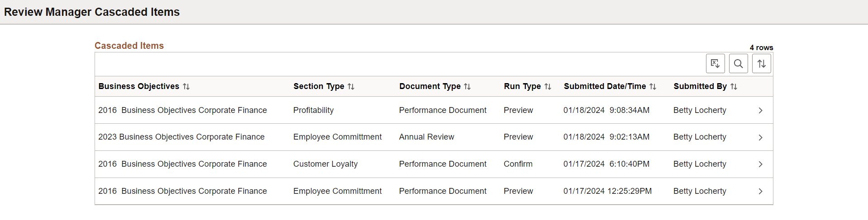Click the Business Objectives column header text
This screenshot has height=220, width=868.
tap(138, 86)
